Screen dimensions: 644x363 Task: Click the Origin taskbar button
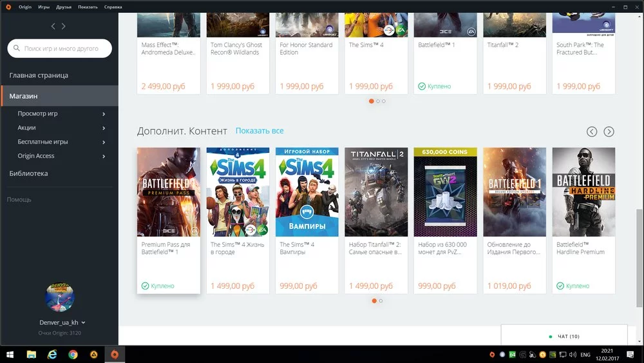115,355
